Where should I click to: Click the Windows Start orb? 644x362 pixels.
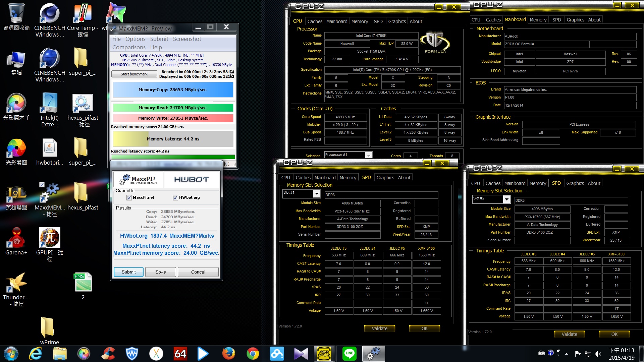[x=11, y=354]
